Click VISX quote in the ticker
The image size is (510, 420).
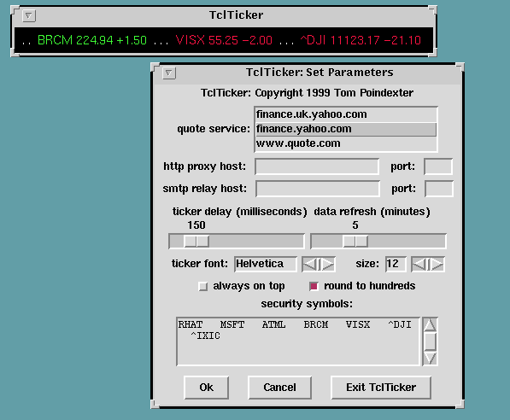(x=224, y=40)
